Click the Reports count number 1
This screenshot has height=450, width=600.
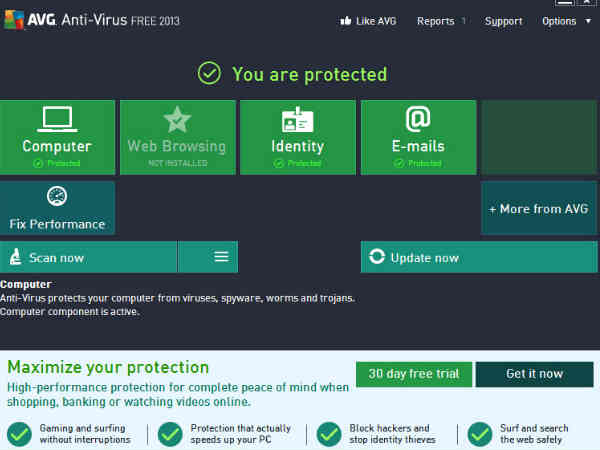(x=463, y=21)
